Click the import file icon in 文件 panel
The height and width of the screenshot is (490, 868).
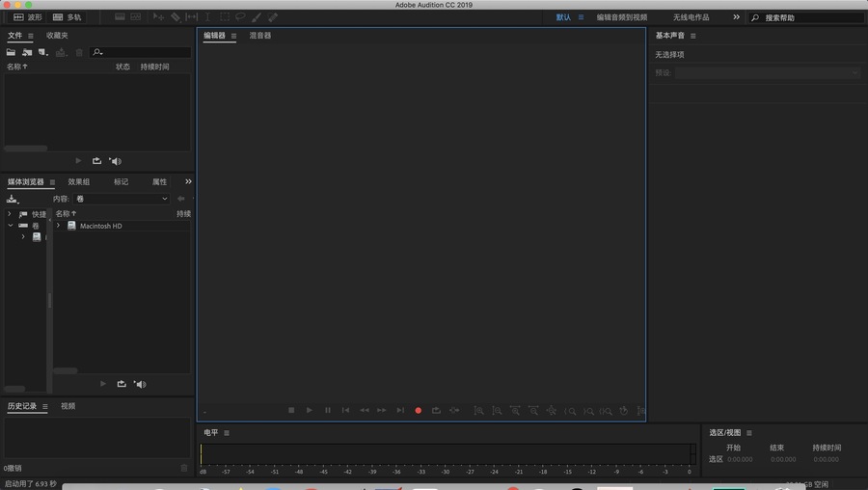point(27,52)
